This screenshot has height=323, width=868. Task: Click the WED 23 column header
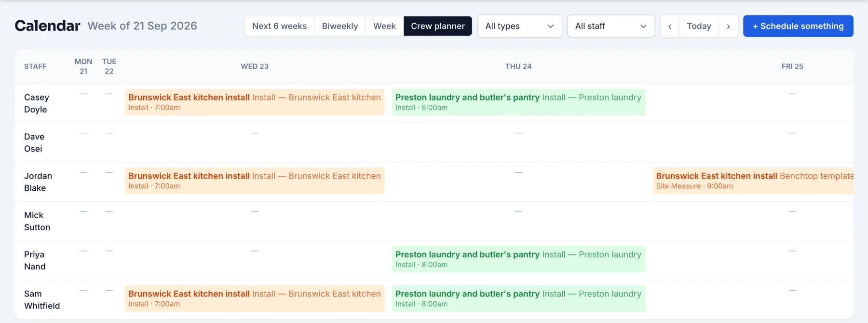pos(255,66)
